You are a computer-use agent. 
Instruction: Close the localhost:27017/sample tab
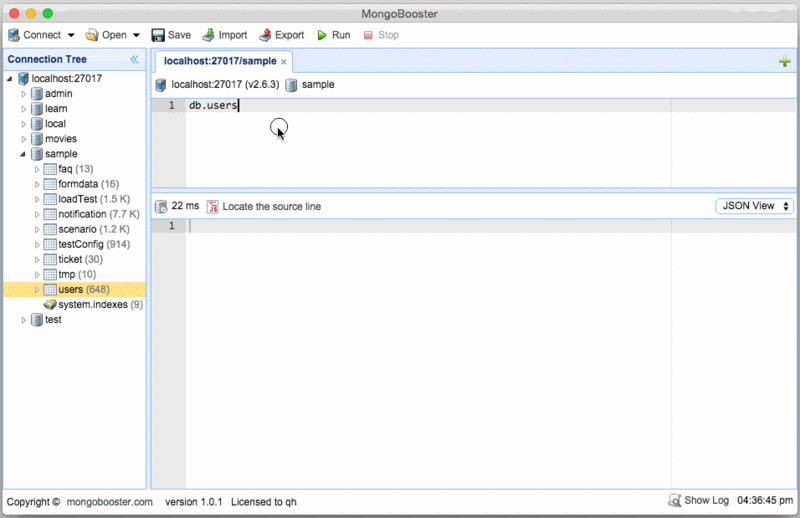pyautogui.click(x=284, y=62)
